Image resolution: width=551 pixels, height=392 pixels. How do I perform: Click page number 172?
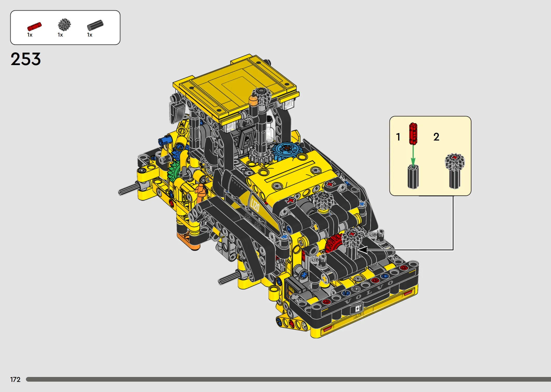click(15, 380)
